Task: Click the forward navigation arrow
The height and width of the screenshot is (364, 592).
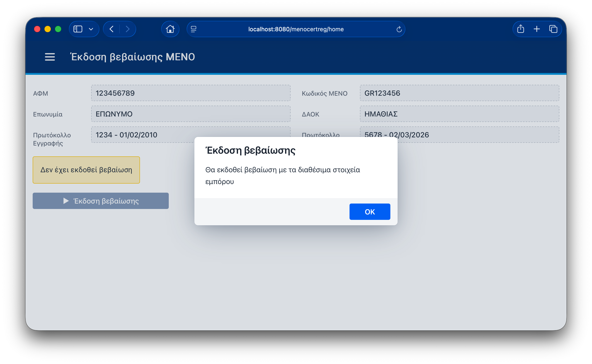Action: 128,29
